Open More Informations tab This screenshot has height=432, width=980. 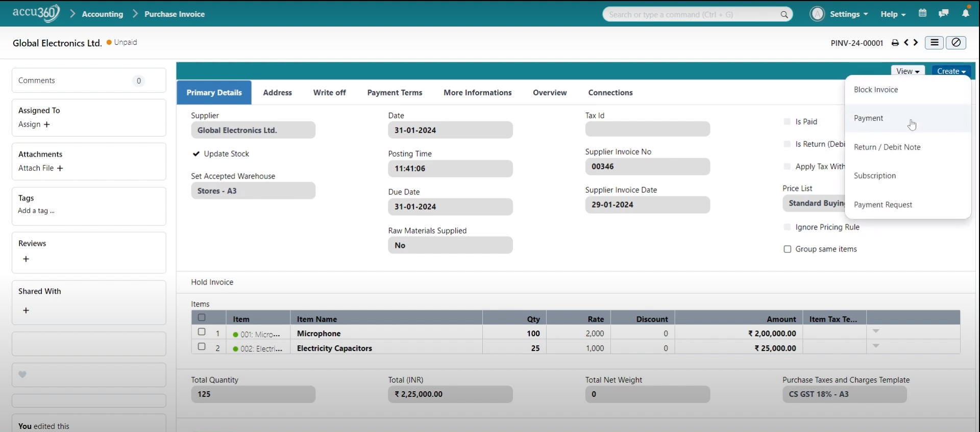(x=478, y=93)
